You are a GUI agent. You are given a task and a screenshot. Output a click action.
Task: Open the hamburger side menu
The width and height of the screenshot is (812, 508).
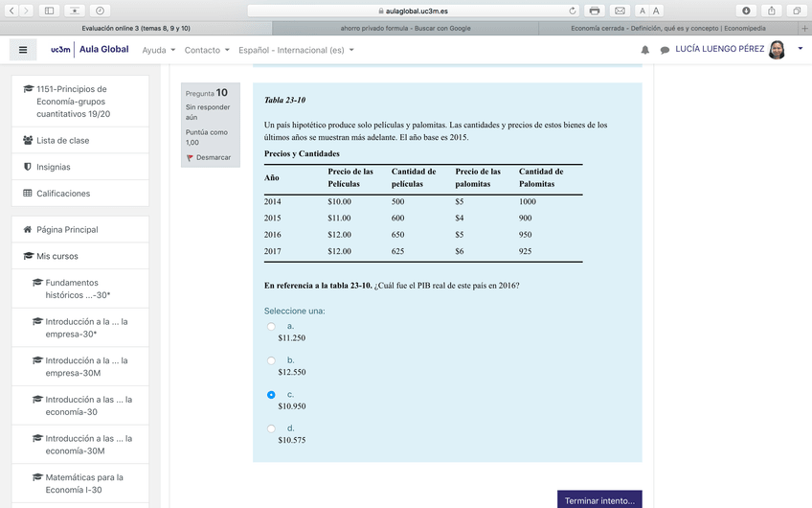click(23, 50)
